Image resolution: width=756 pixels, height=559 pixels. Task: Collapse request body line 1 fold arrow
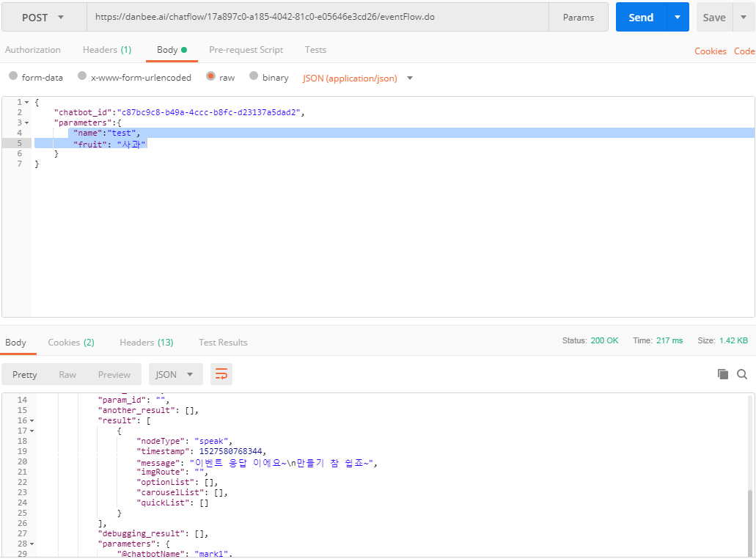coord(27,102)
